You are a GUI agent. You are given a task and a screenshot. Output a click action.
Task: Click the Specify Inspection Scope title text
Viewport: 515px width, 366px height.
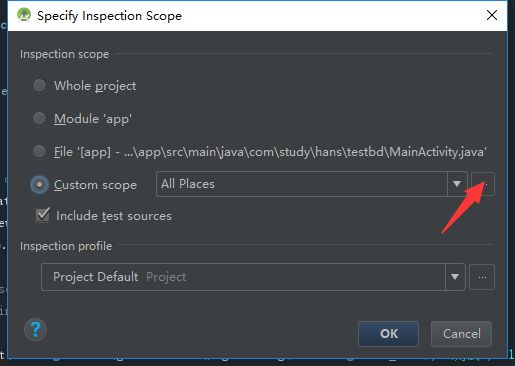point(109,16)
